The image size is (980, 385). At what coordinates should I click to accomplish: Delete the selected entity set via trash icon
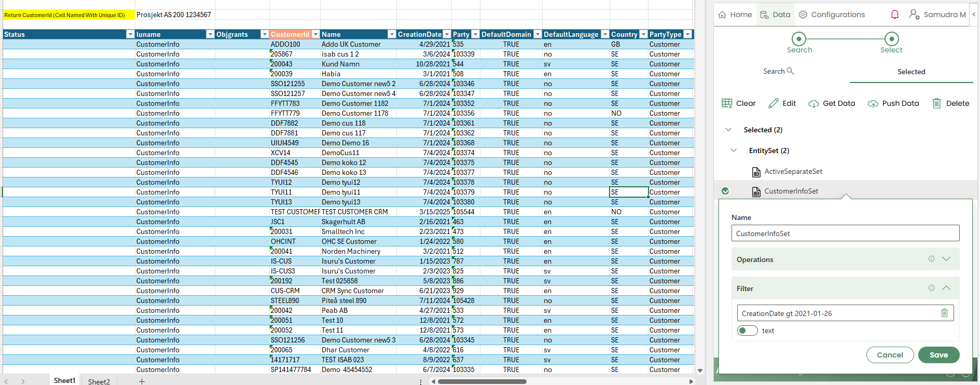936,103
